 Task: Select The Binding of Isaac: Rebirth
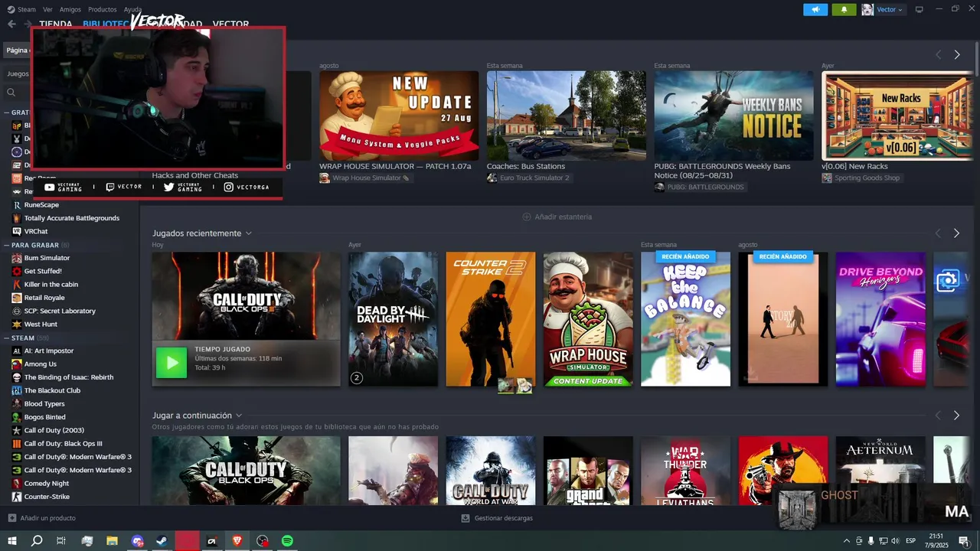[69, 377]
